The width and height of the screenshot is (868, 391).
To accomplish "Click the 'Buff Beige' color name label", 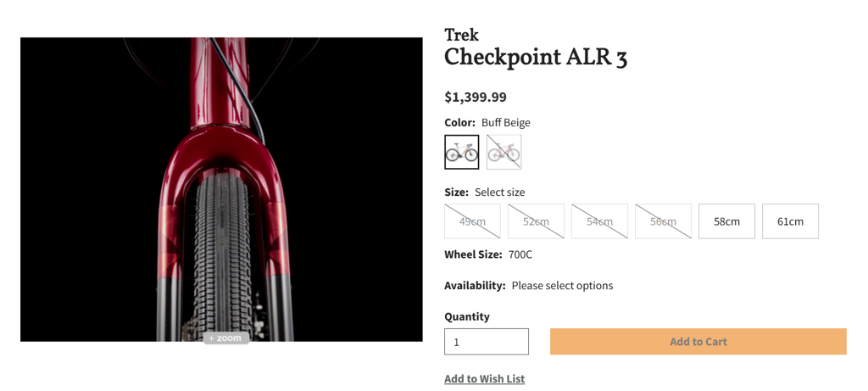I will (x=505, y=122).
